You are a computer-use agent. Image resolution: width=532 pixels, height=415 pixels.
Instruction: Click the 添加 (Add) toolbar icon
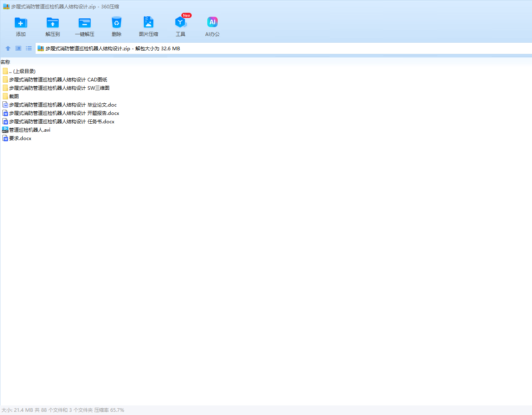pos(21,23)
